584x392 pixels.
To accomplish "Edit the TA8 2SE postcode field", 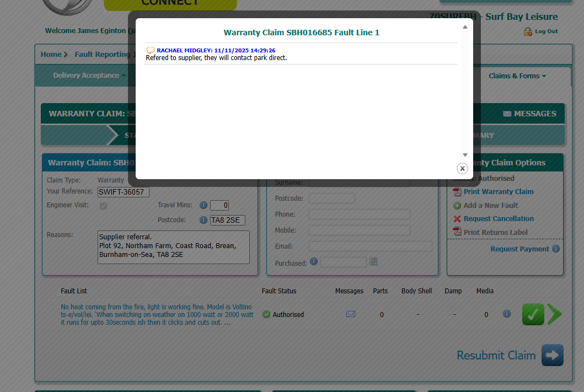I will (x=228, y=221).
